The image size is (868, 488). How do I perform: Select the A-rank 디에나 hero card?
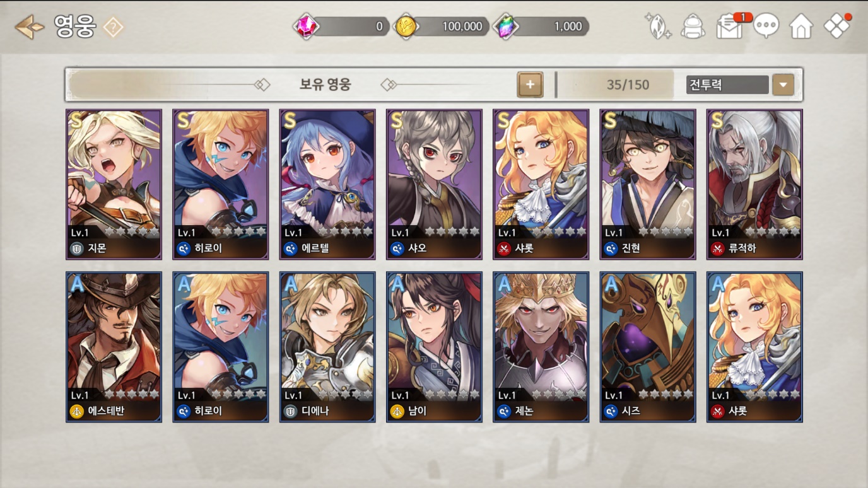327,347
